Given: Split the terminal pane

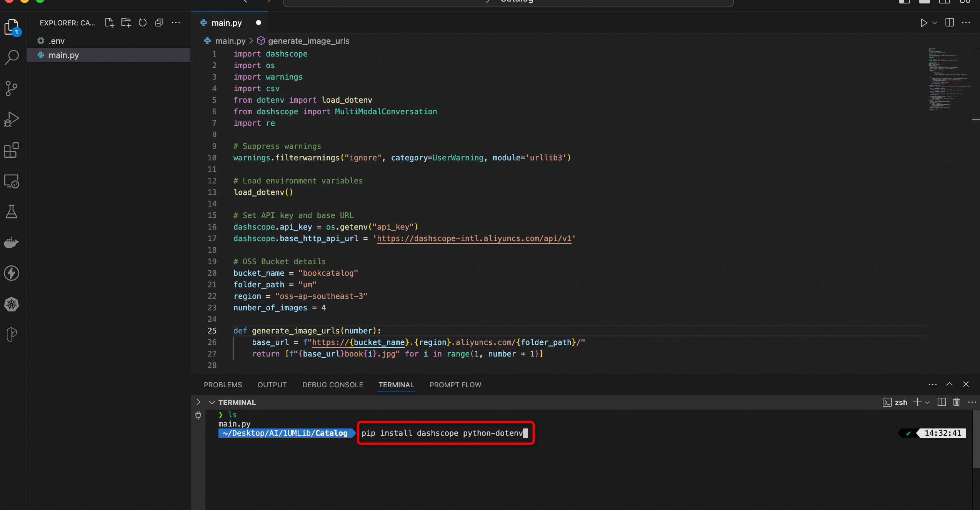Looking at the screenshot, I should [942, 402].
